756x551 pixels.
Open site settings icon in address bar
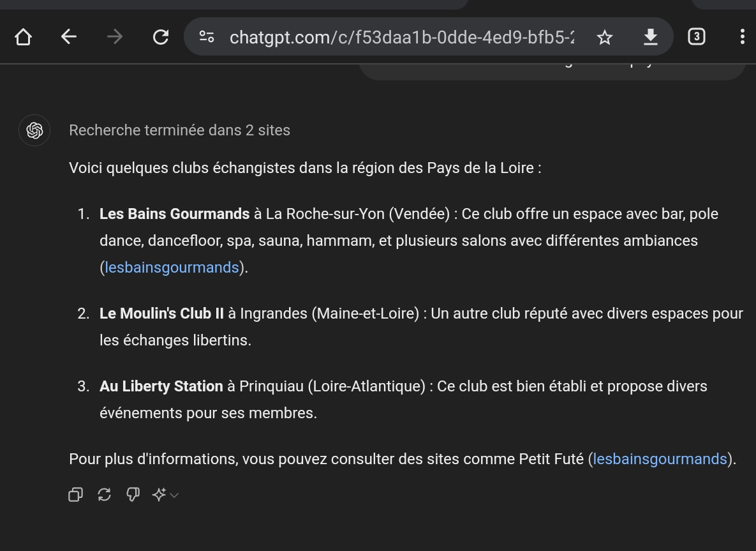207,37
